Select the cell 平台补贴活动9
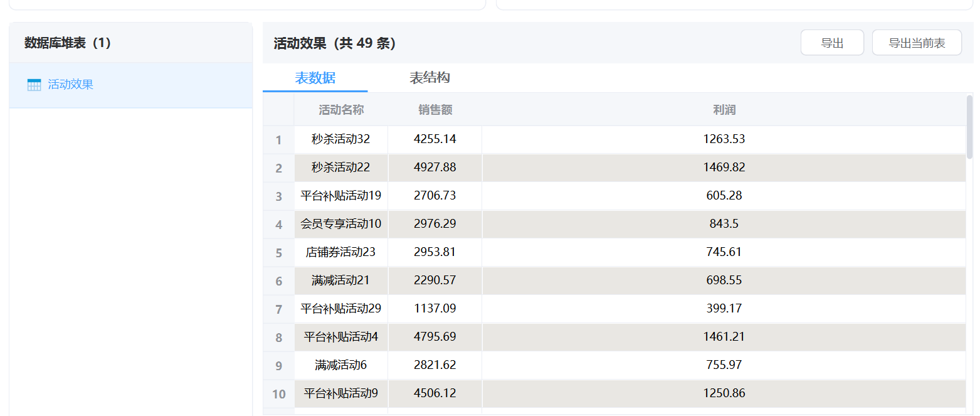This screenshot has width=980, height=416. [x=341, y=393]
